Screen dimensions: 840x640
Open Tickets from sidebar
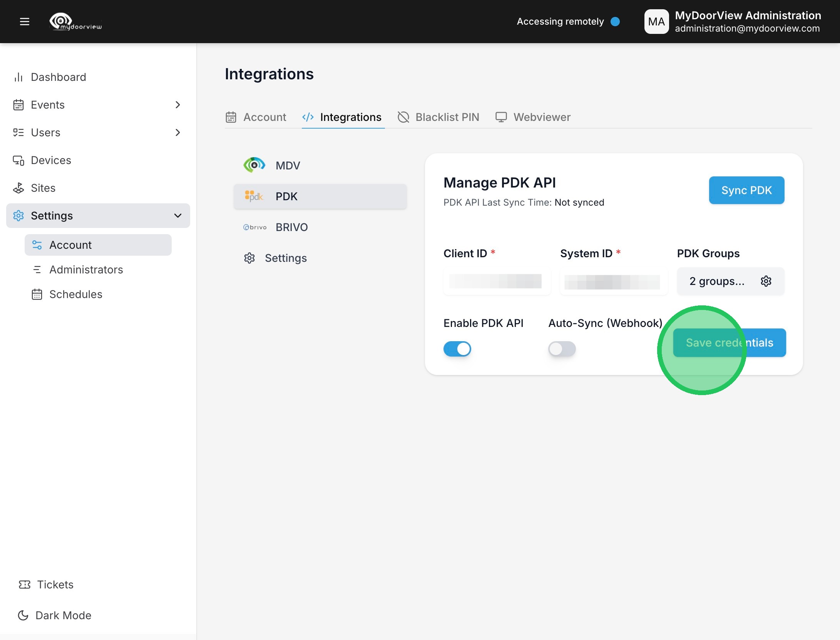pos(55,585)
